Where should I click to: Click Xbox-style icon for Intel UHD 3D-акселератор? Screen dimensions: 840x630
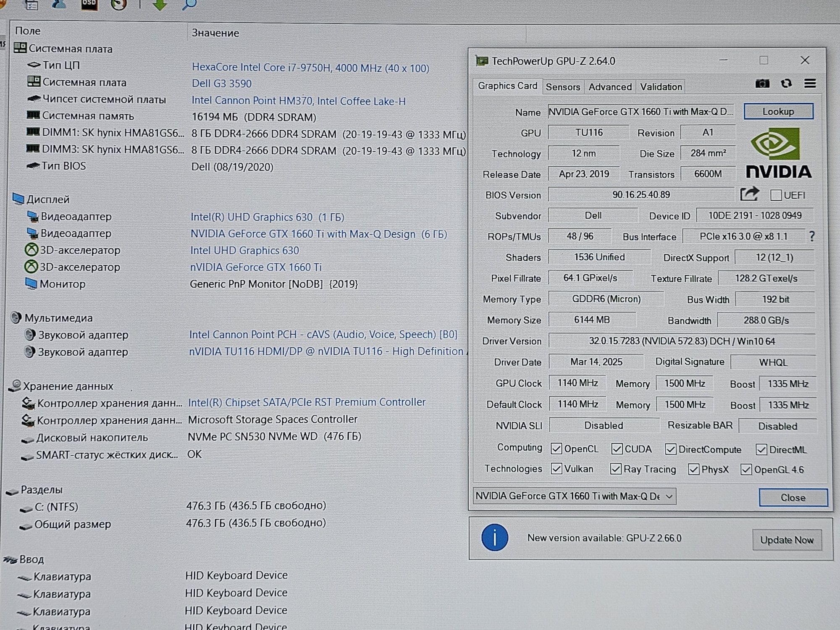tap(31, 250)
